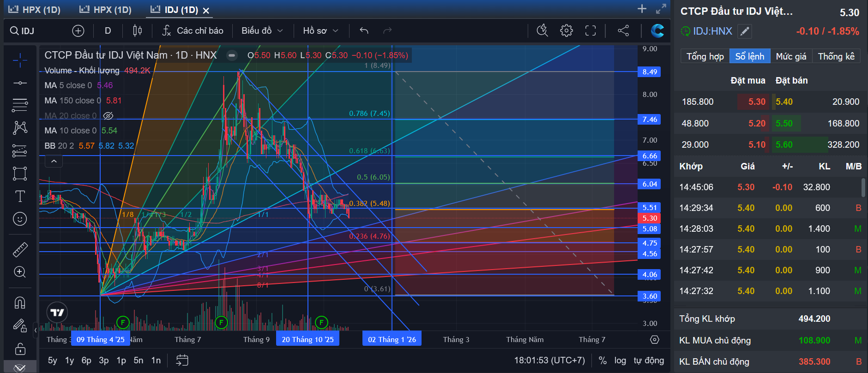Toggle magnet mode for drawings

coord(20,303)
